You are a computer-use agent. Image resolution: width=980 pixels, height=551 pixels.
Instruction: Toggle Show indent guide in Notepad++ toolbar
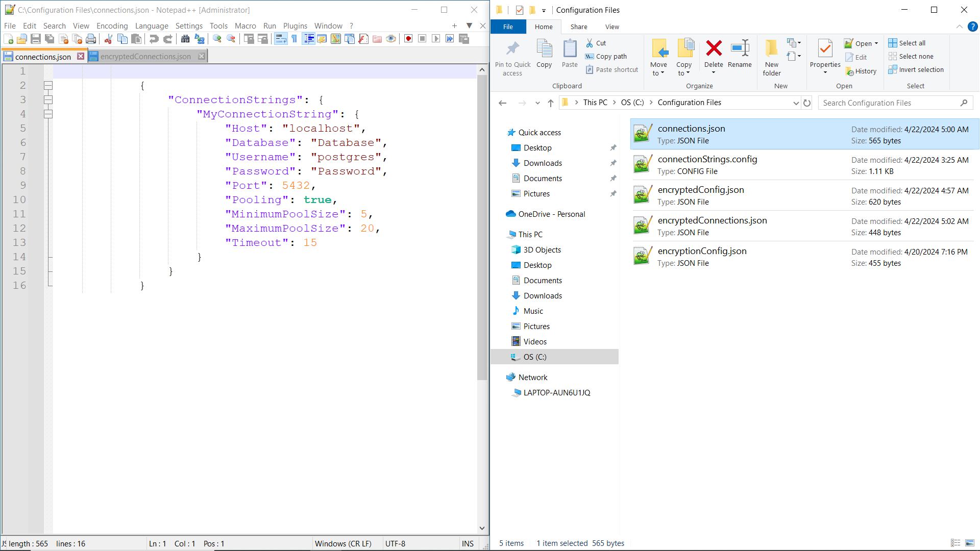(309, 39)
